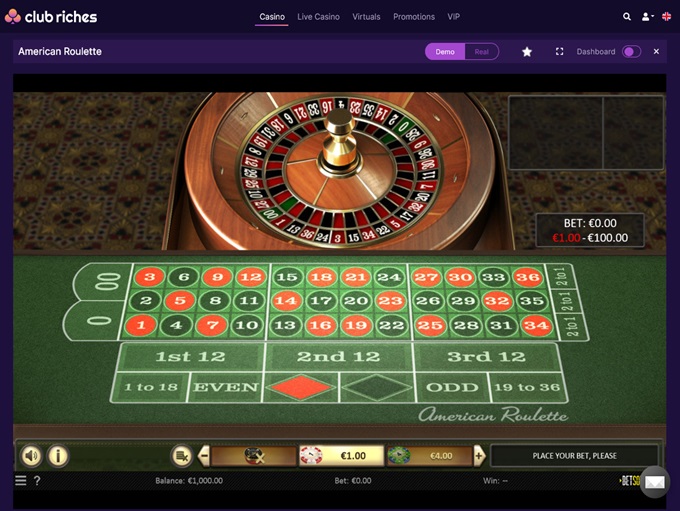The width and height of the screenshot is (680, 511).
Task: Bet on the 2nd 12 field
Action: (339, 357)
